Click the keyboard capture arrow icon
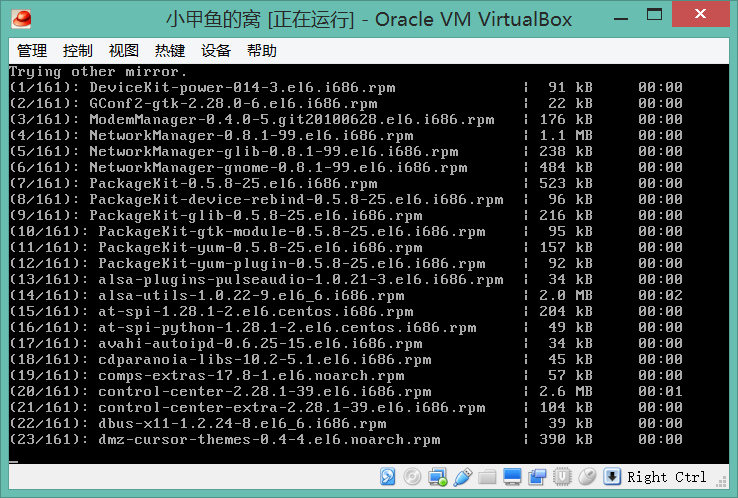 (x=612, y=477)
